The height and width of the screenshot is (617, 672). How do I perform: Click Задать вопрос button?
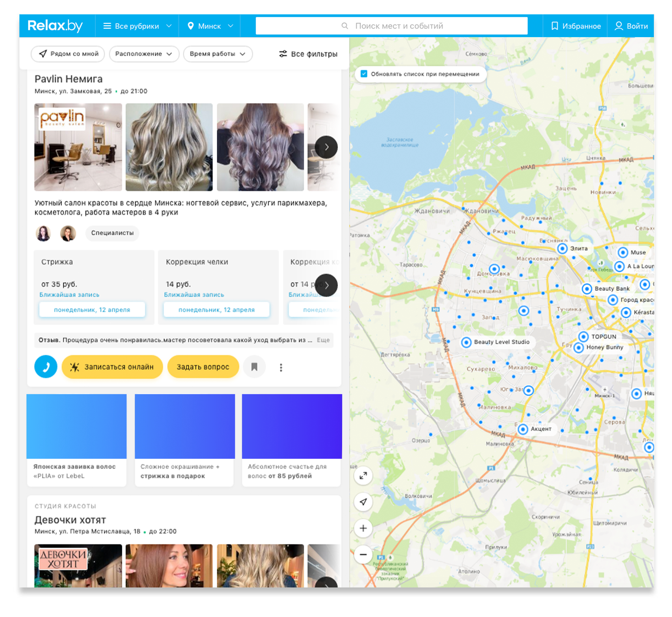203,367
